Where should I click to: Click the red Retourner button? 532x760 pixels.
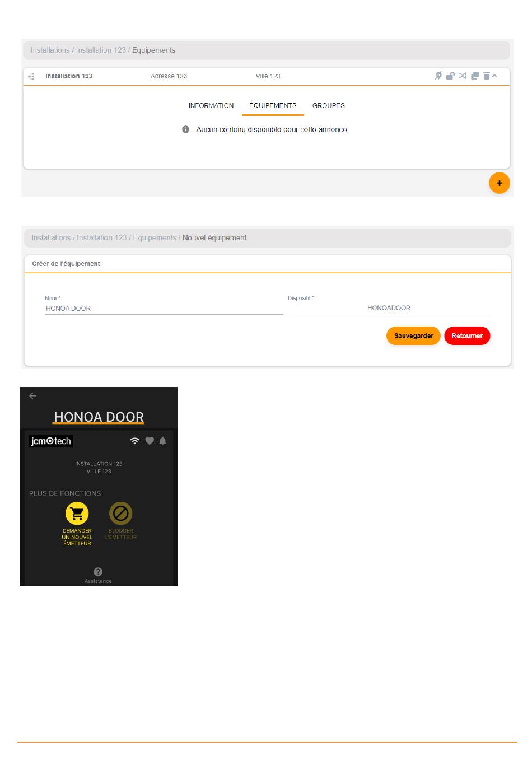pyautogui.click(x=467, y=336)
